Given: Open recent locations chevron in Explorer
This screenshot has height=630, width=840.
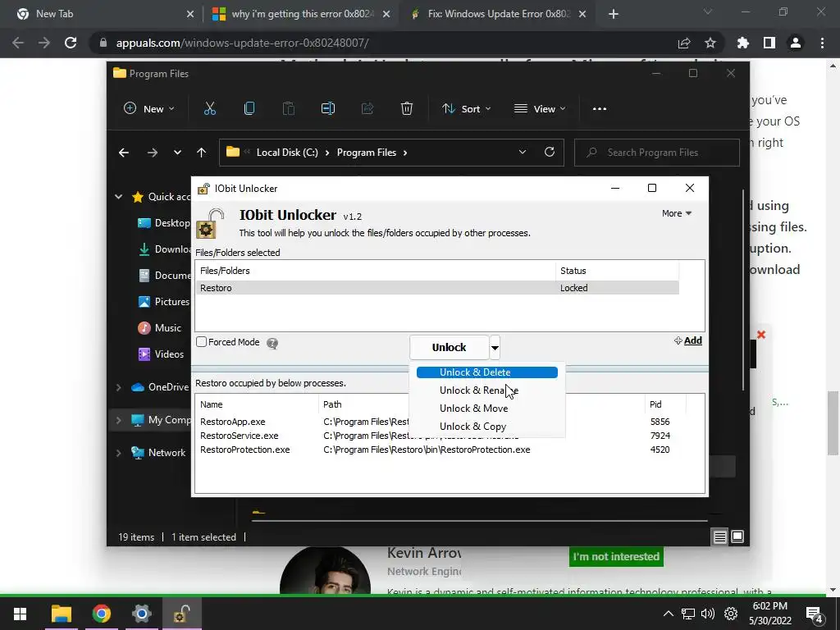Looking at the screenshot, I should pyautogui.click(x=177, y=153).
